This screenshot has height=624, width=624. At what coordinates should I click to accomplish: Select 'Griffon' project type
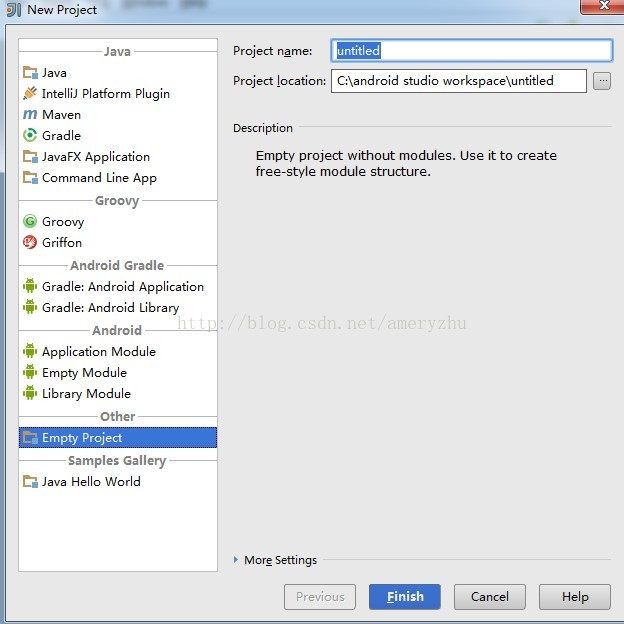[62, 242]
